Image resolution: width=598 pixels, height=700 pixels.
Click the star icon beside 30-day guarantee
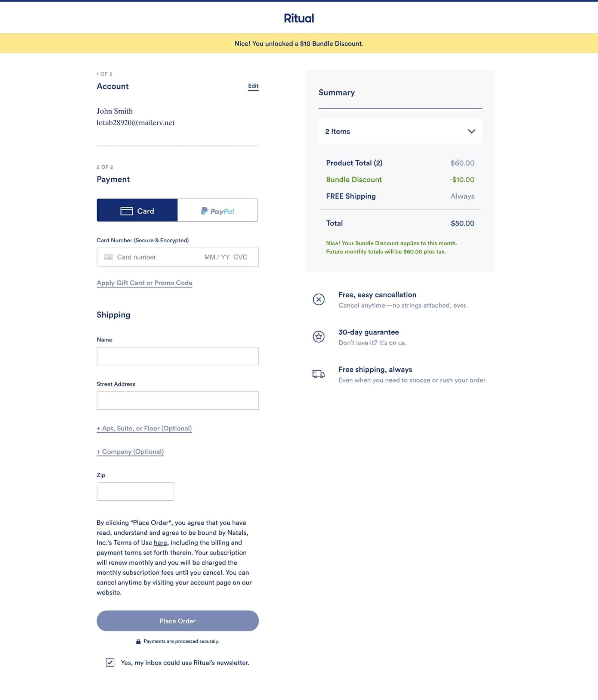point(318,337)
